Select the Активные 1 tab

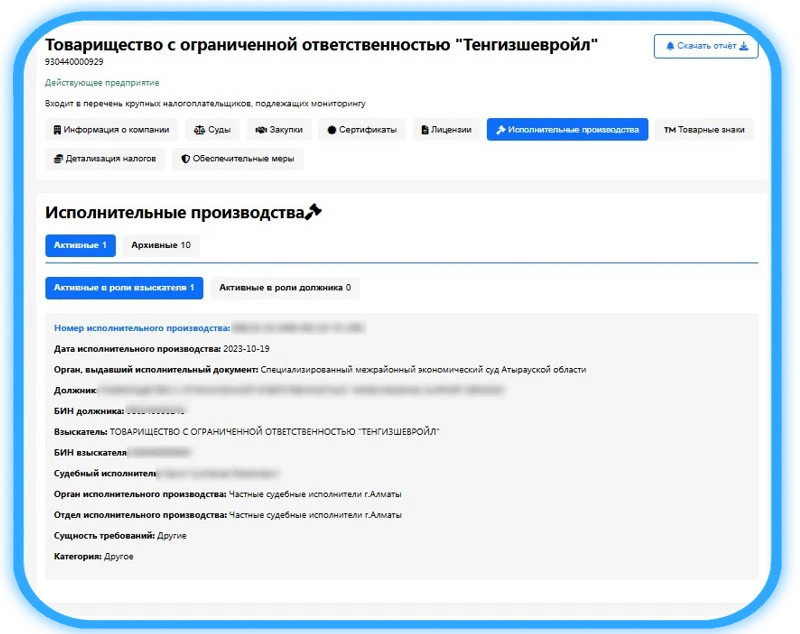click(x=80, y=245)
